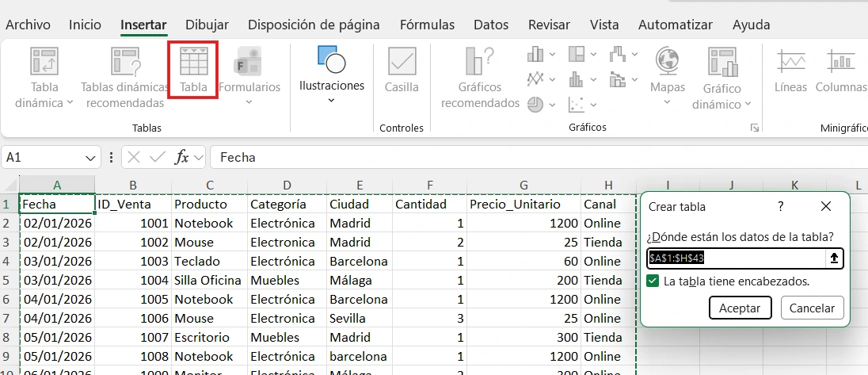
Task: Insert a waterfall or stock chart
Action: coord(617,54)
